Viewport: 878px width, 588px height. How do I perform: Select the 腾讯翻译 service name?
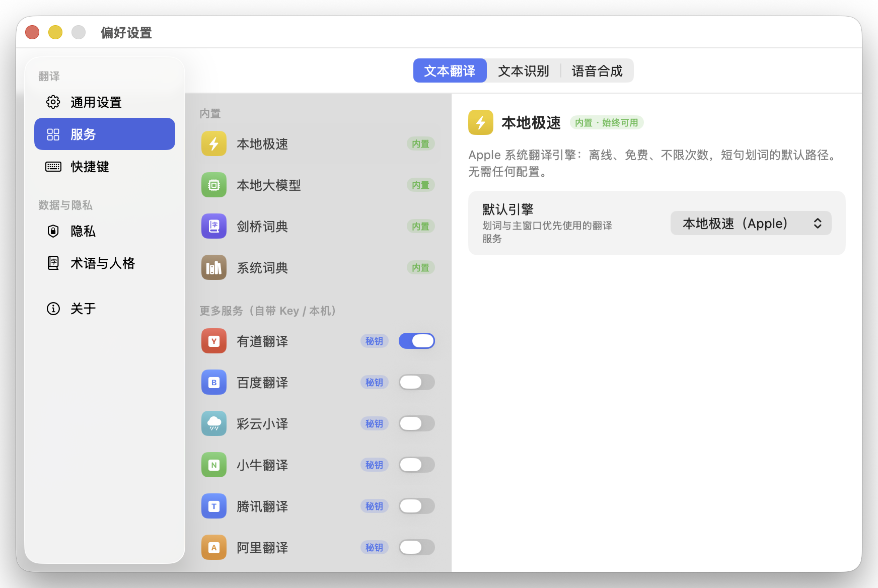262,506
